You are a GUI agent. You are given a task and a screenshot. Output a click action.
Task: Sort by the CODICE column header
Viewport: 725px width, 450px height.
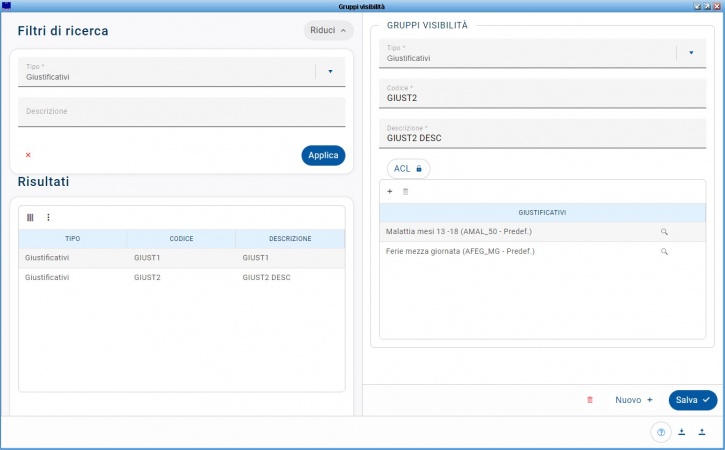181,239
